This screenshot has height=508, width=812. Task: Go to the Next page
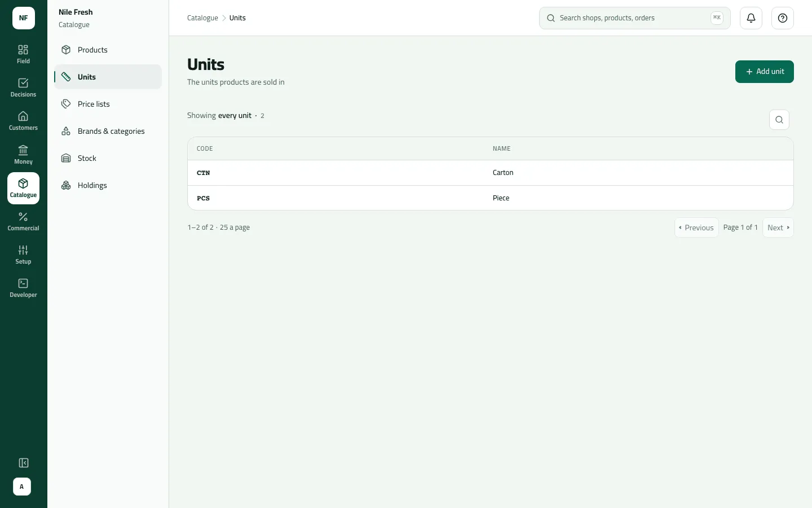coord(778,227)
